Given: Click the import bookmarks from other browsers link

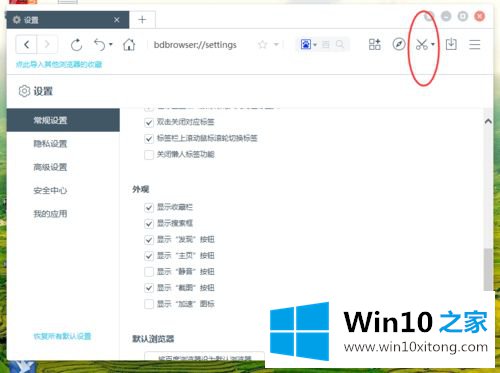Looking at the screenshot, I should [59, 64].
